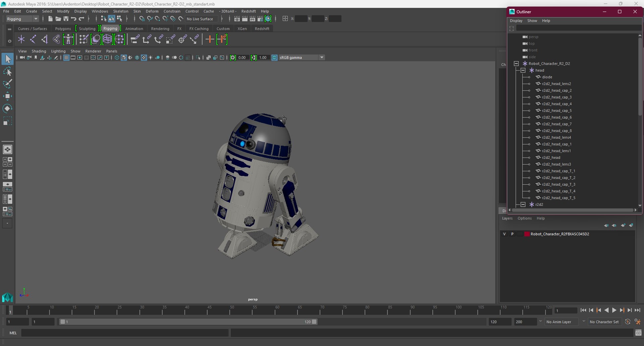
Task: Click the Open Scene folder icon
Action: point(58,19)
